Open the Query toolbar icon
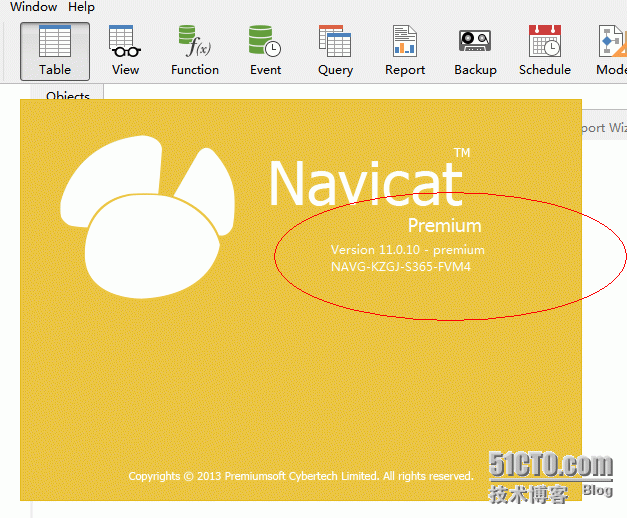 tap(335, 51)
